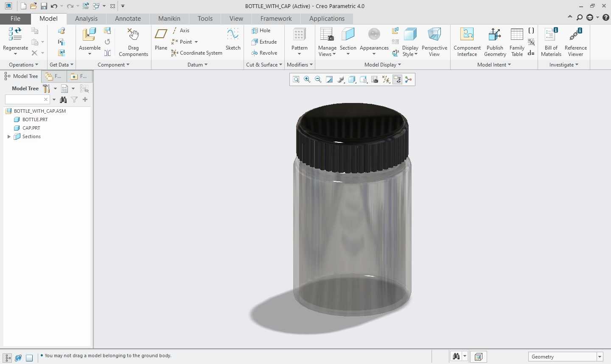Add a Coordinate System

197,53
